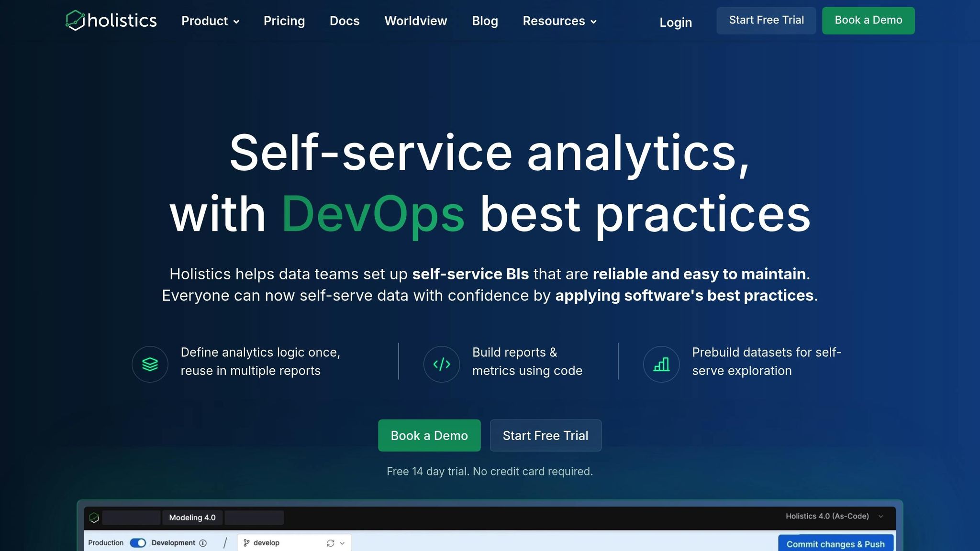Screen dimensions: 980x551
Task: Expand the Product dropdown menu
Action: (210, 21)
